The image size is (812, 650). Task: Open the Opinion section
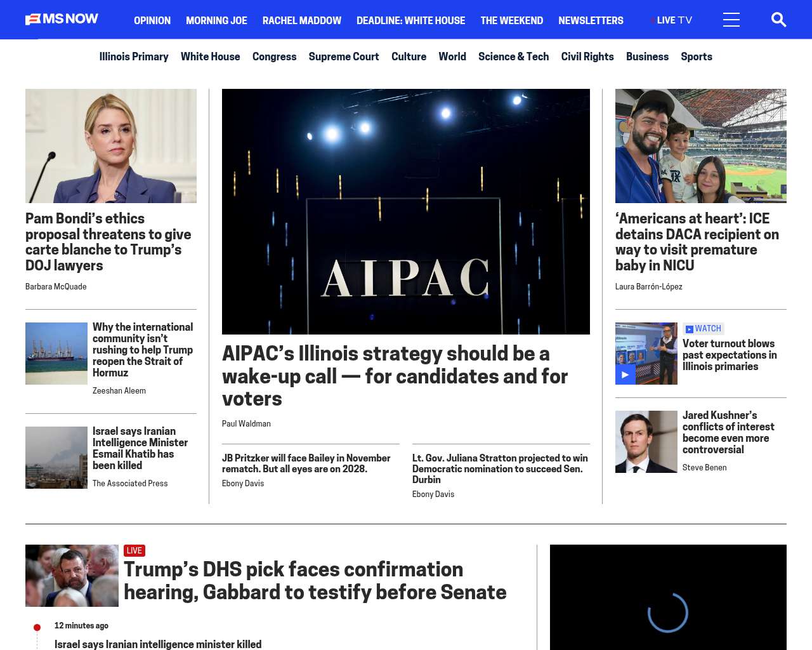point(152,20)
